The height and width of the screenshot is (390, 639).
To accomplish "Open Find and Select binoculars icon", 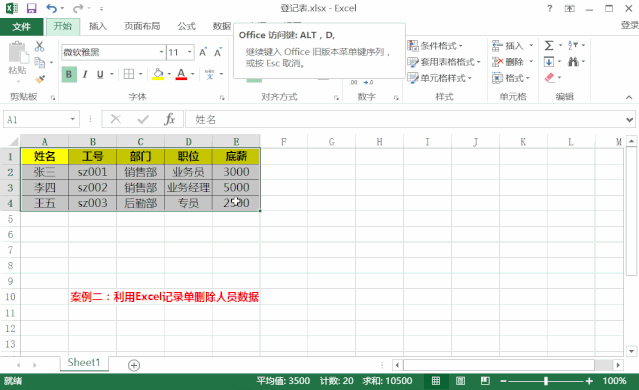I will [573, 62].
